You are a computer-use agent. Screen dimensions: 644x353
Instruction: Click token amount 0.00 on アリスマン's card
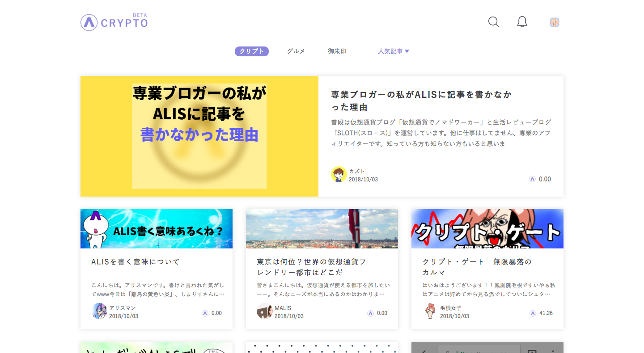tap(216, 313)
